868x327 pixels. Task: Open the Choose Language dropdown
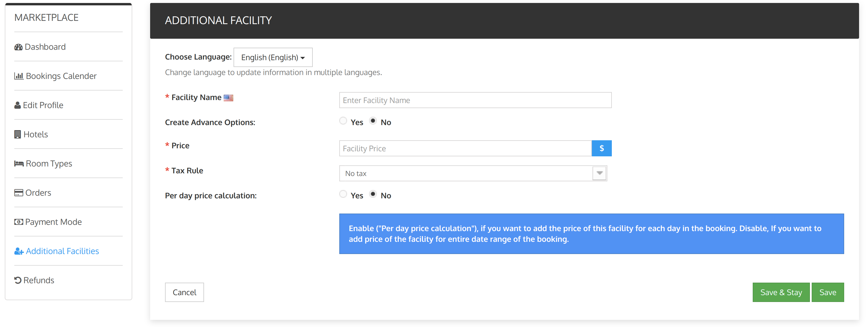click(272, 57)
